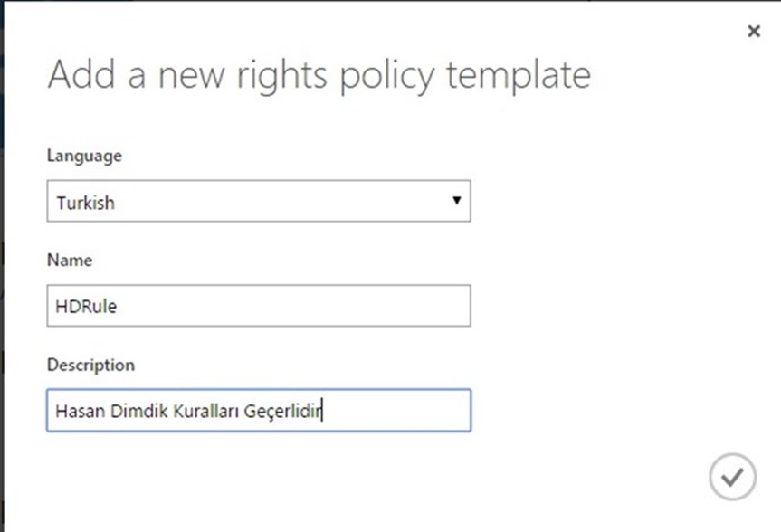781x532 pixels.
Task: Open the Language dropdown arrow
Action: pos(456,200)
